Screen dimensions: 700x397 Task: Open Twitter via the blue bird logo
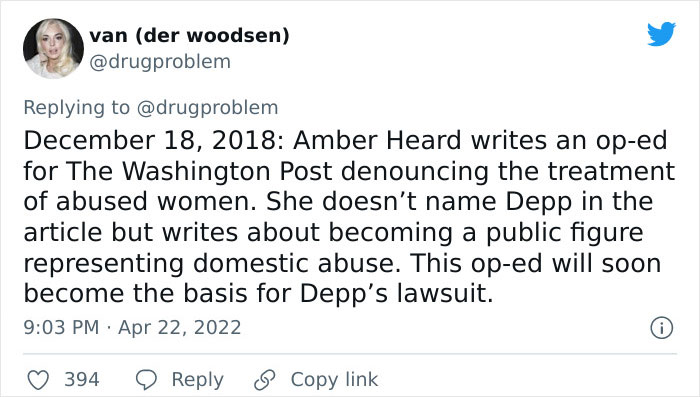662,33
